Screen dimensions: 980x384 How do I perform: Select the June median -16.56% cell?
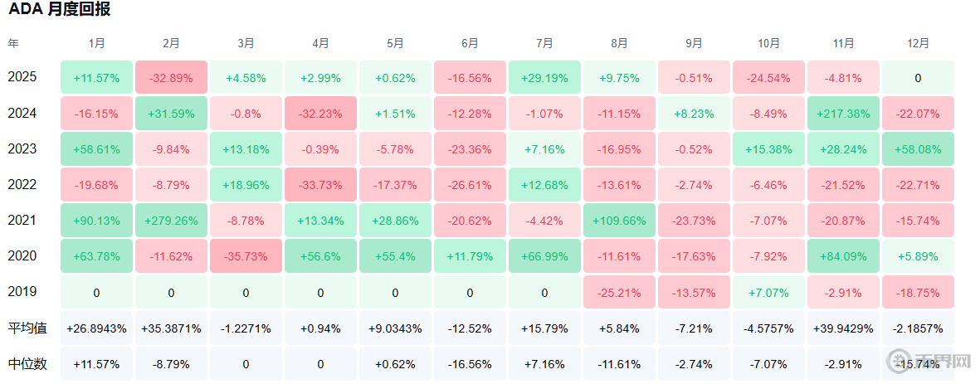[470, 364]
